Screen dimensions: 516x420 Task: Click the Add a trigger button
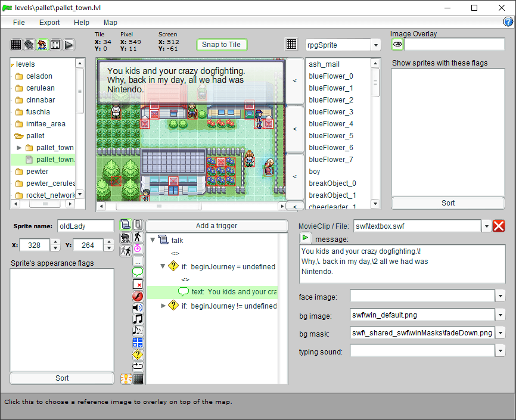pyautogui.click(x=216, y=226)
